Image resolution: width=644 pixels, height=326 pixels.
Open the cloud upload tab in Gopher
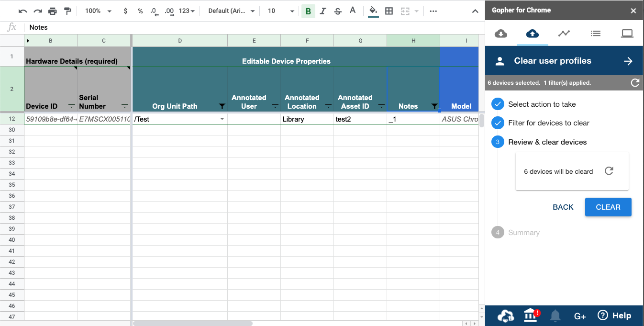coord(532,34)
